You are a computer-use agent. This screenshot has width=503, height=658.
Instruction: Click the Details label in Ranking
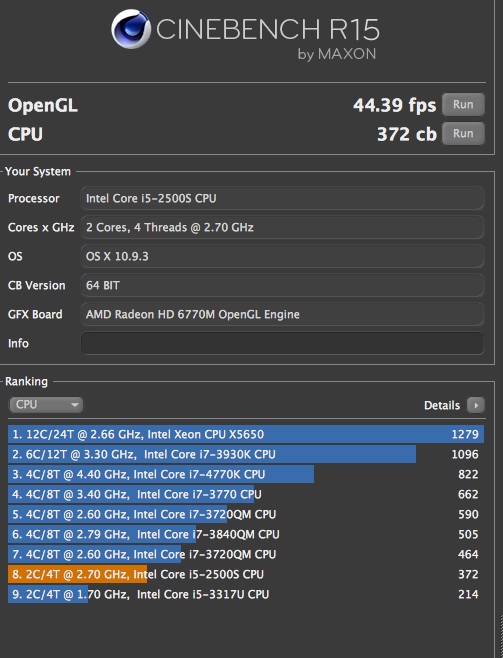click(442, 405)
